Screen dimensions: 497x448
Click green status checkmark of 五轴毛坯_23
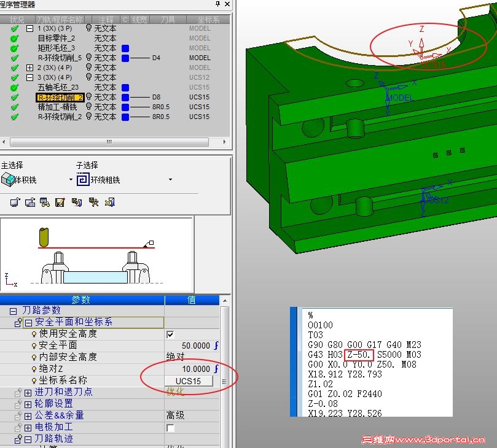[x=14, y=88]
